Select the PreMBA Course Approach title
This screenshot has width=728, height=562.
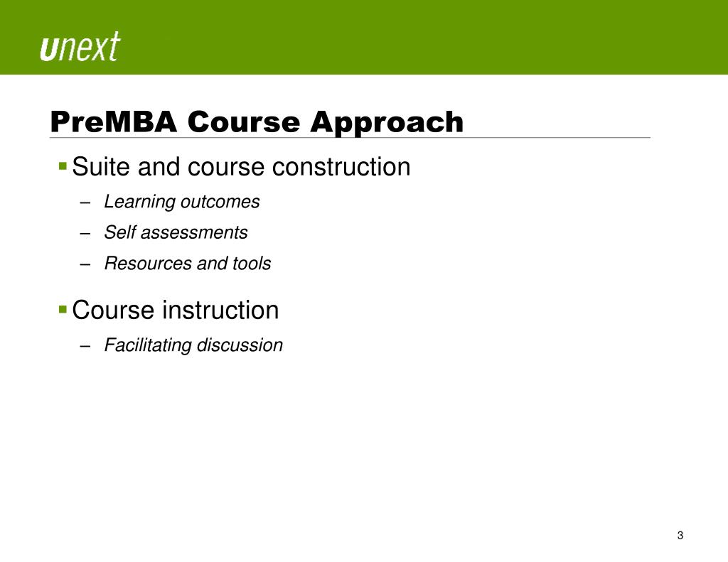click(257, 121)
